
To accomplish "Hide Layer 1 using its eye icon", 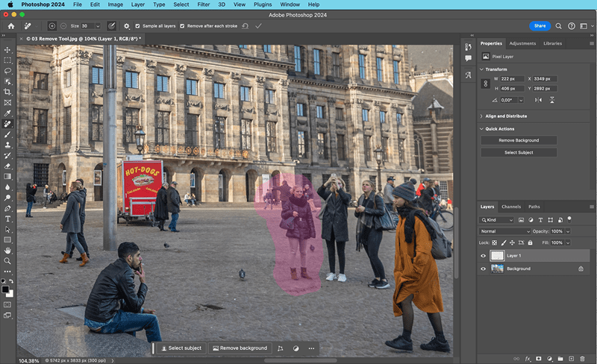I will [x=483, y=256].
